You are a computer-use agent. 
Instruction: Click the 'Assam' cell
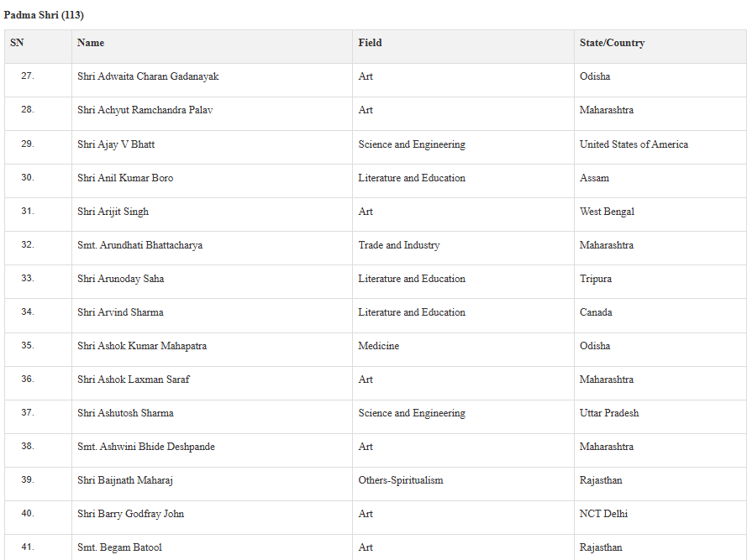pyautogui.click(x=594, y=178)
